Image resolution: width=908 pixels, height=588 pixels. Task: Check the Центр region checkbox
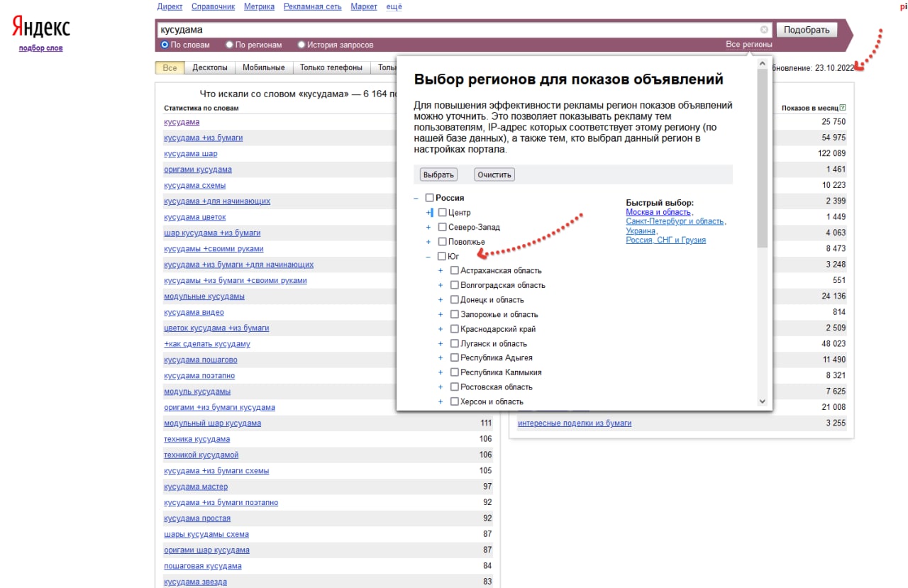click(x=442, y=212)
